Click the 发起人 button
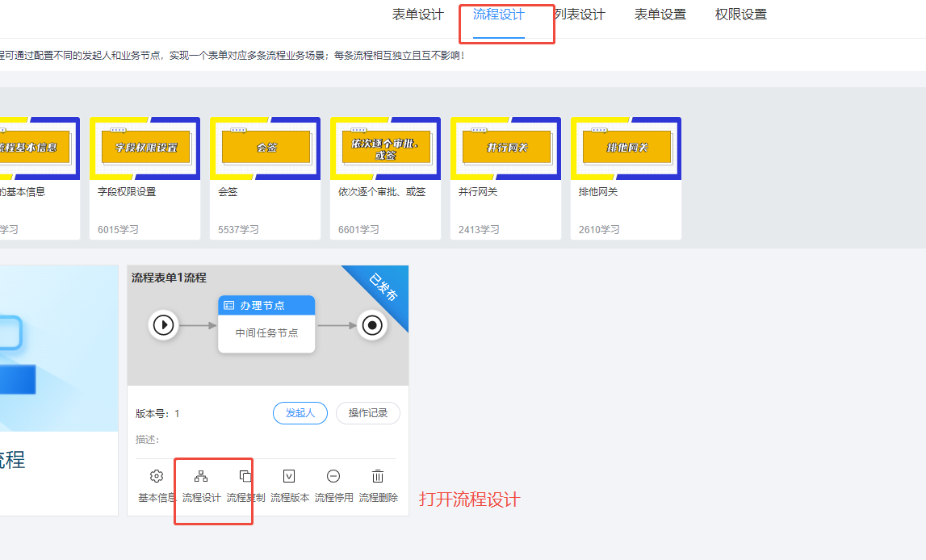The image size is (926, 560). (x=300, y=412)
